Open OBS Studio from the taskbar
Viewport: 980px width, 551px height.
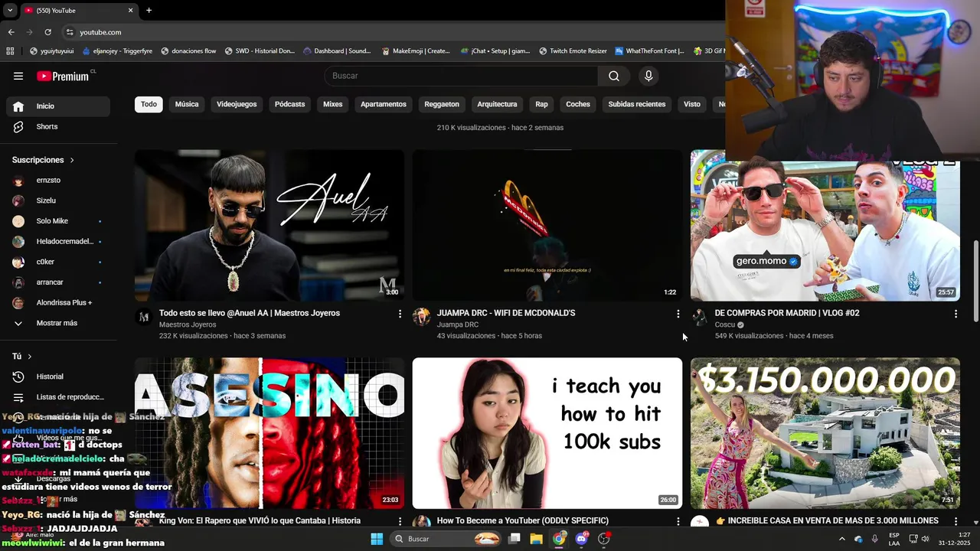(604, 539)
